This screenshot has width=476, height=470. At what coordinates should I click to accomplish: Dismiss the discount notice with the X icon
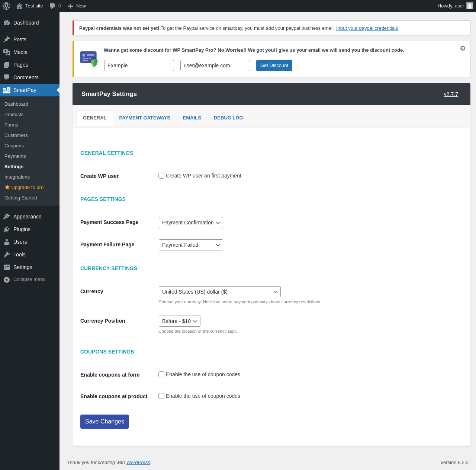463,48
